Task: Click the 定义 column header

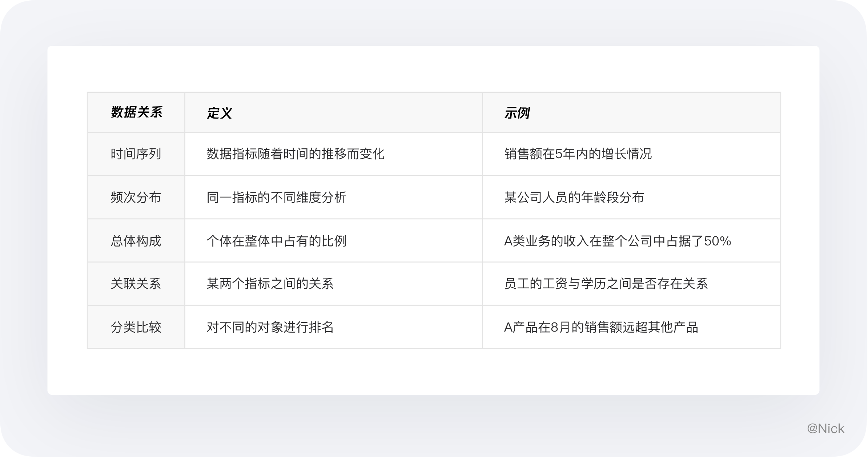Action: pos(219,113)
